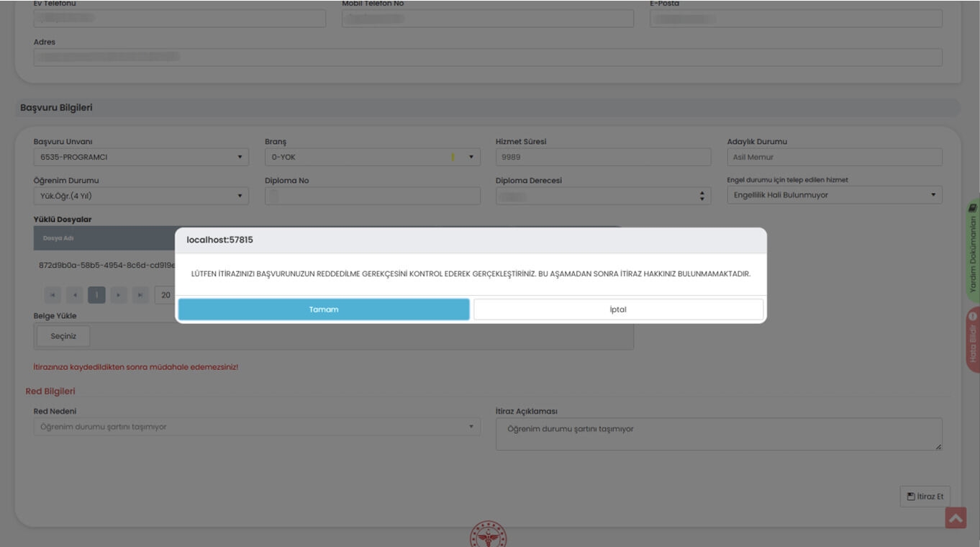Click the scroll-to-top red arrow icon

[956, 517]
